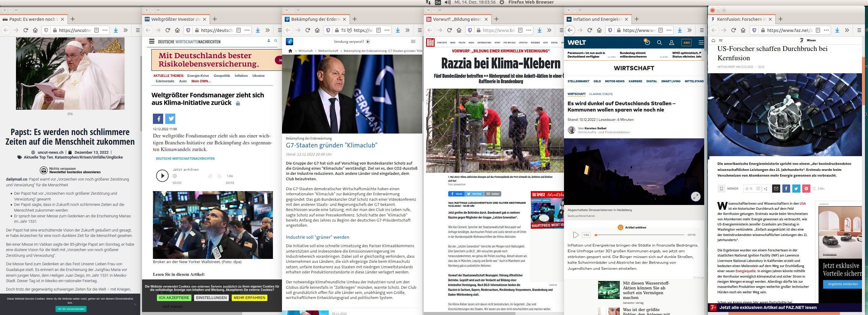Change Welt audio playback speed 1.0x
The image size is (868, 315).
(586, 235)
